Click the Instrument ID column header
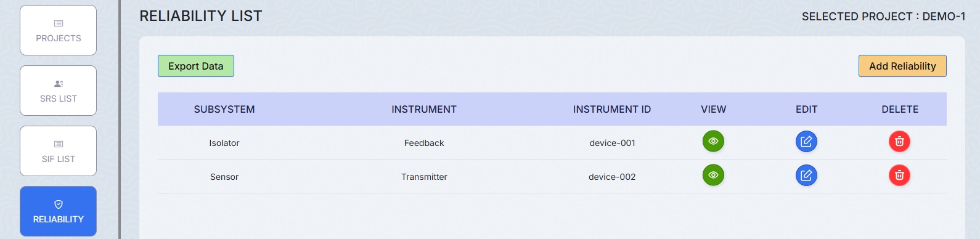The height and width of the screenshot is (239, 980). click(612, 109)
